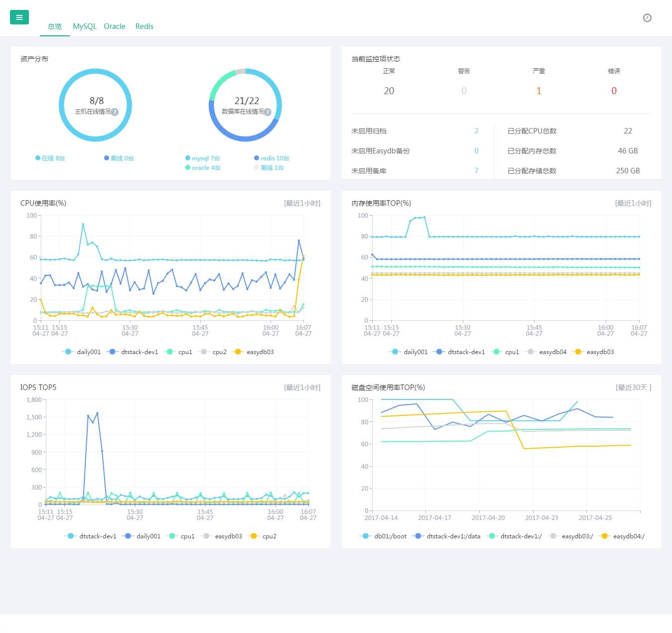
Task: Toggle 离线 1台 legend in database chart
Action: (x=269, y=168)
